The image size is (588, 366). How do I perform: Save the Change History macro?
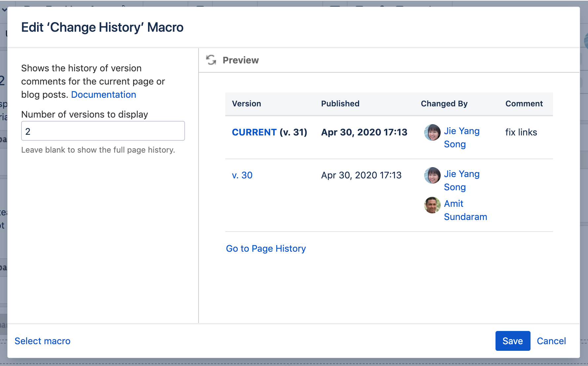coord(512,341)
